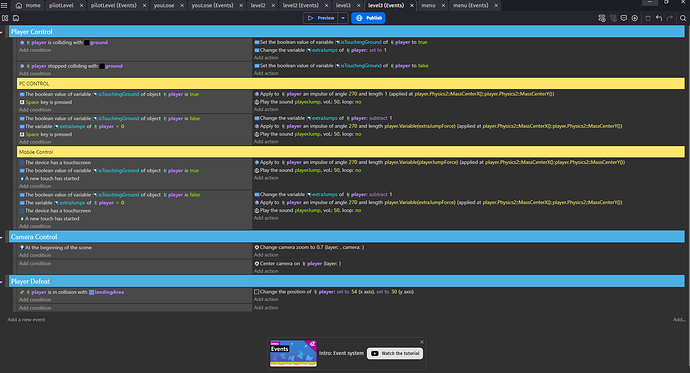The width and height of the screenshot is (690, 373).
Task: Select condition player is colliding with ground
Action: [64, 43]
